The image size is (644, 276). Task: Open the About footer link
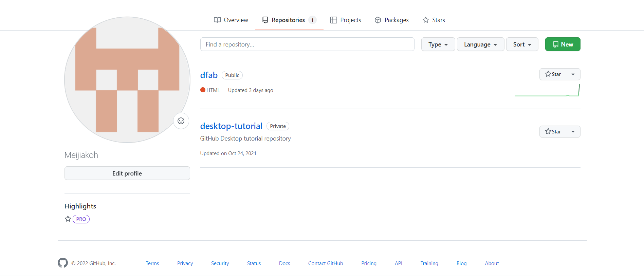pyautogui.click(x=492, y=263)
